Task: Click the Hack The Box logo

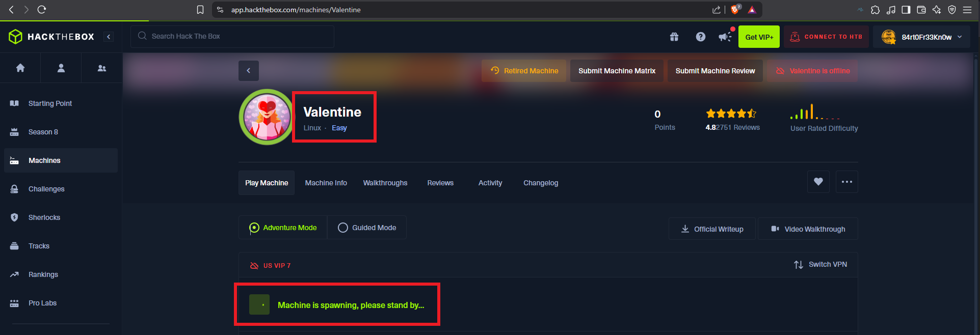Action: [x=51, y=37]
